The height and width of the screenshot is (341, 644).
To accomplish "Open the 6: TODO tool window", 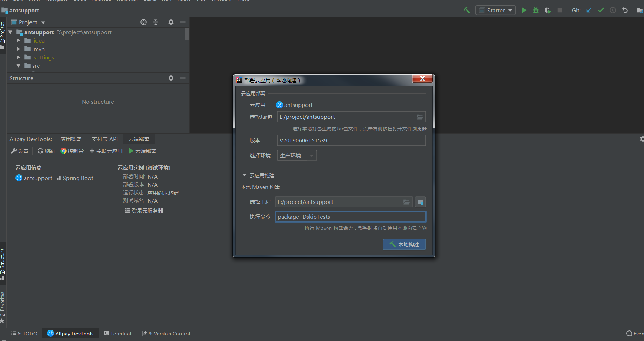I will click(x=24, y=334).
